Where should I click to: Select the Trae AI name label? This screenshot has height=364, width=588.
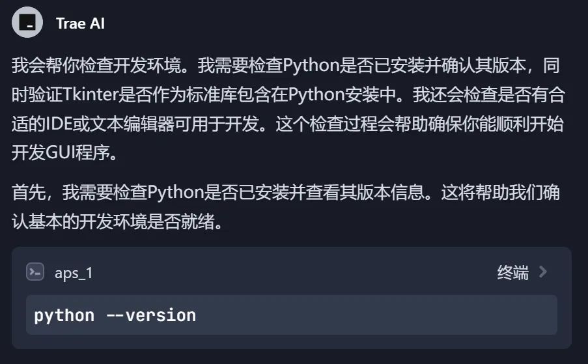pyautogui.click(x=80, y=24)
